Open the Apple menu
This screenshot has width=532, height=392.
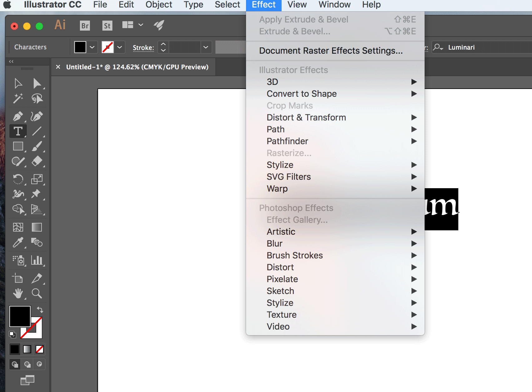7,5
